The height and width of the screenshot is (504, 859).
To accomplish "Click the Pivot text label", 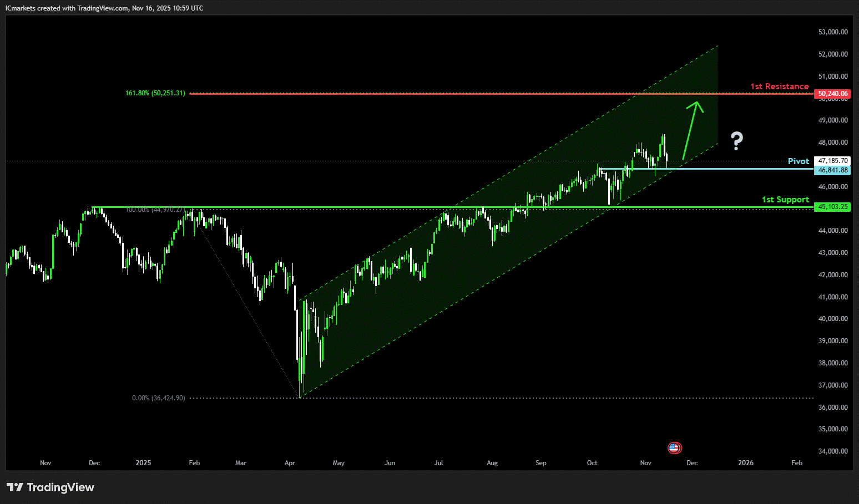I will (x=798, y=161).
